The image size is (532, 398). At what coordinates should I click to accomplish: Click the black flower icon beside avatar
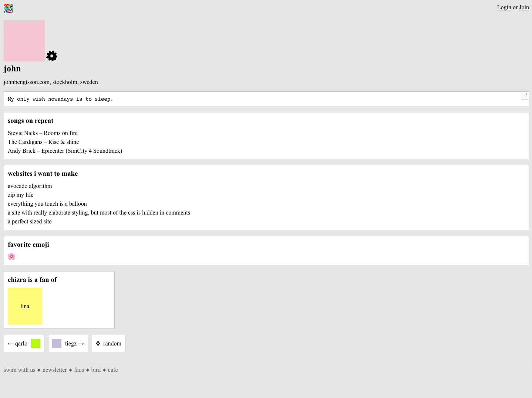click(x=52, y=56)
